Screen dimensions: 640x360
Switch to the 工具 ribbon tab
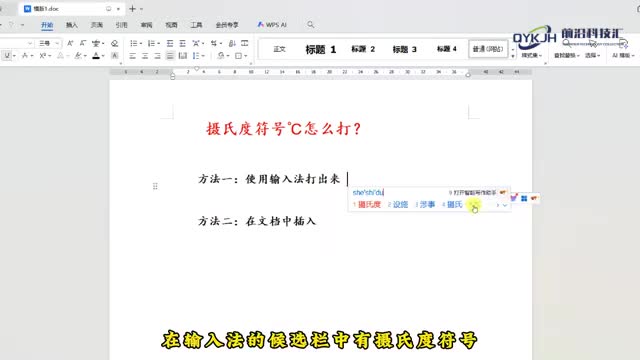[196, 25]
